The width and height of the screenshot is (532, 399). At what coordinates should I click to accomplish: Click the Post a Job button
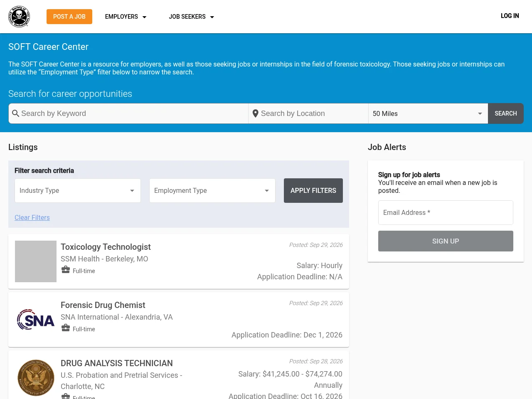69,17
